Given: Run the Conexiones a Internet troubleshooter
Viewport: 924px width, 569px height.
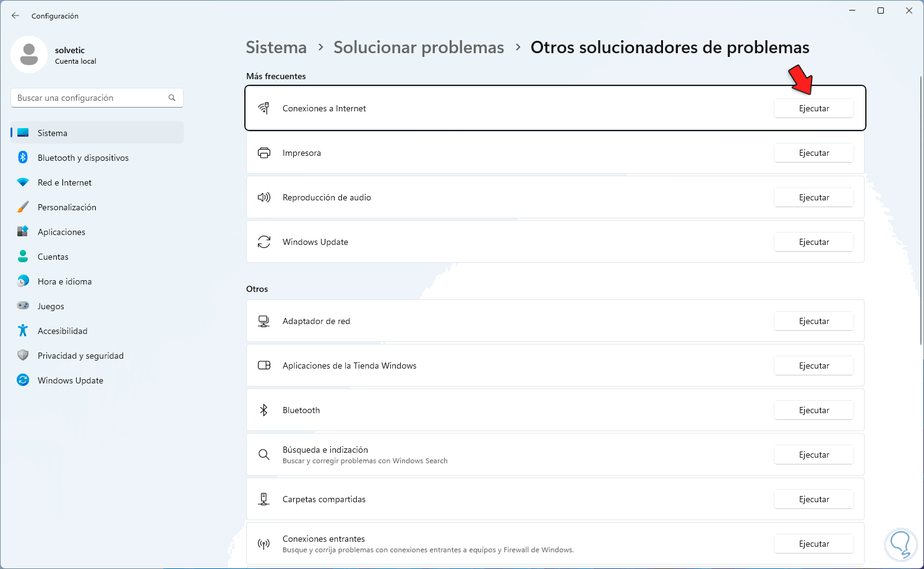Looking at the screenshot, I should (813, 108).
